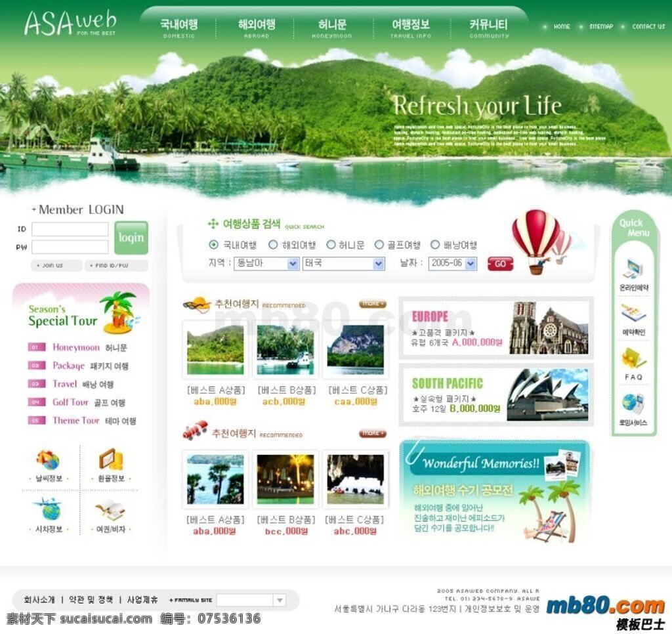The height and width of the screenshot is (634, 672).
Task: Open the Golf Tour 골프 여행 link
Action: pos(89,402)
